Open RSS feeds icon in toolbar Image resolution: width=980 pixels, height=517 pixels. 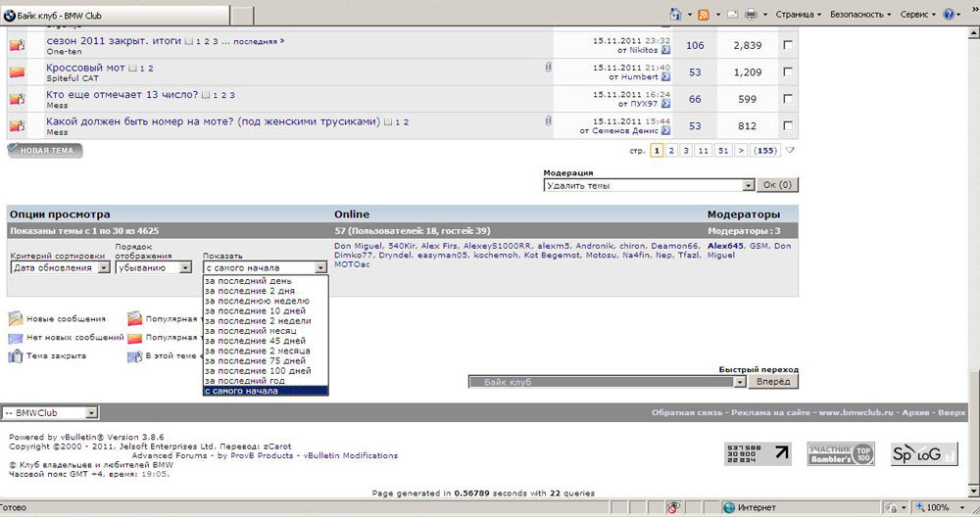[x=704, y=15]
